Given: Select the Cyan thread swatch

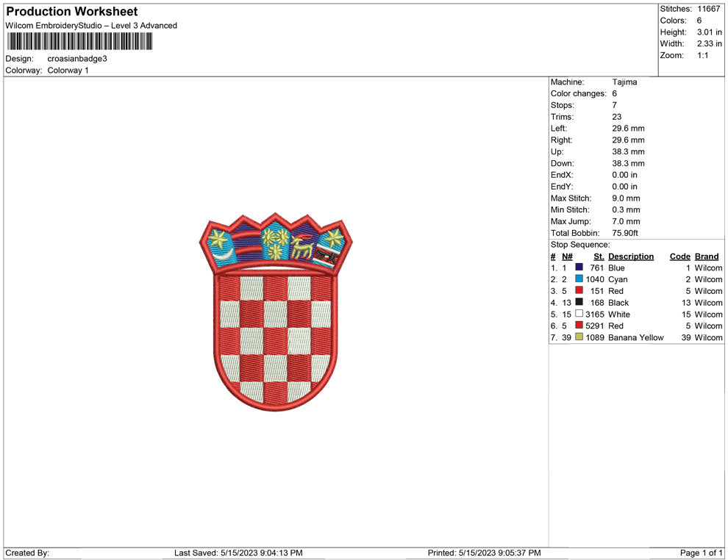Looking at the screenshot, I should click(x=579, y=279).
